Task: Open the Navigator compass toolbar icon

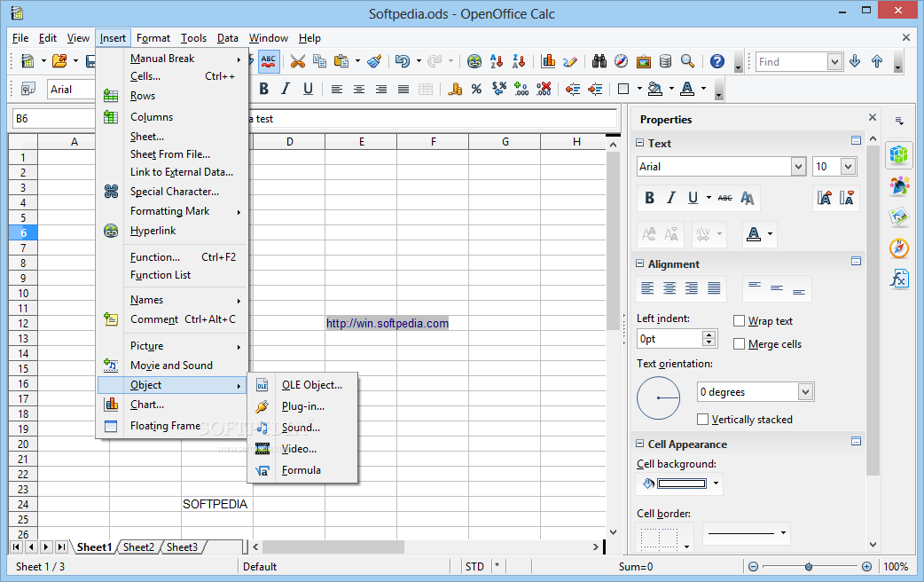Action: coord(621,61)
